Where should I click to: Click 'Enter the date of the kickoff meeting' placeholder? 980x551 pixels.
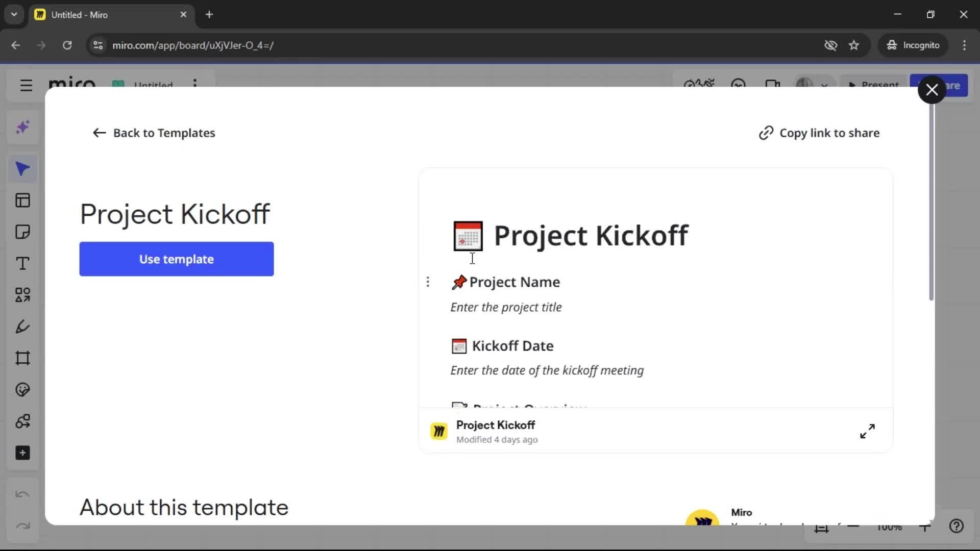point(547,370)
